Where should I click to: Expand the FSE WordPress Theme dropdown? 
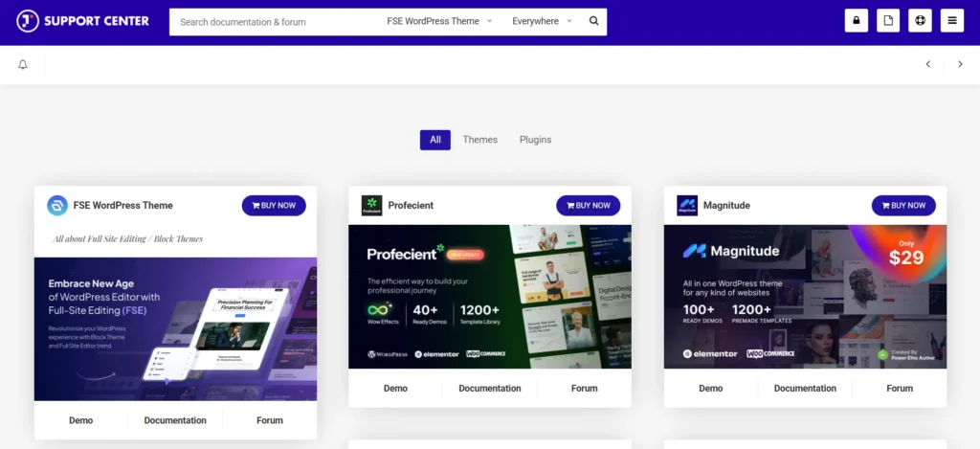click(439, 21)
